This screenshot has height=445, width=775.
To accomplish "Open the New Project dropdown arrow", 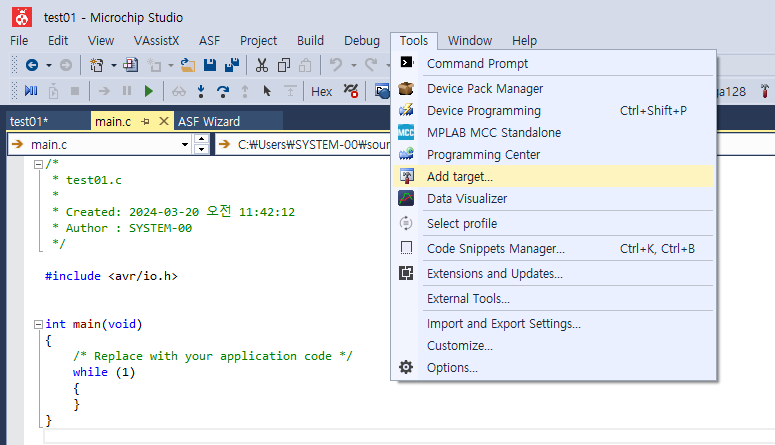I will (113, 65).
